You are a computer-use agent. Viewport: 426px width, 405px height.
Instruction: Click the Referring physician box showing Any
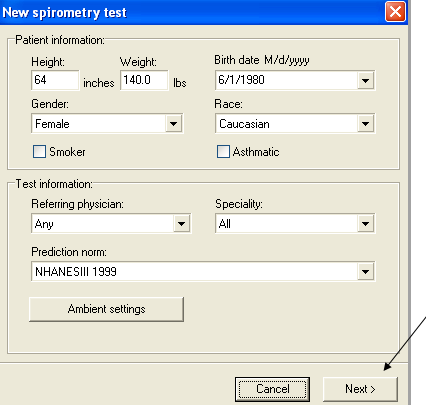[x=111, y=224]
